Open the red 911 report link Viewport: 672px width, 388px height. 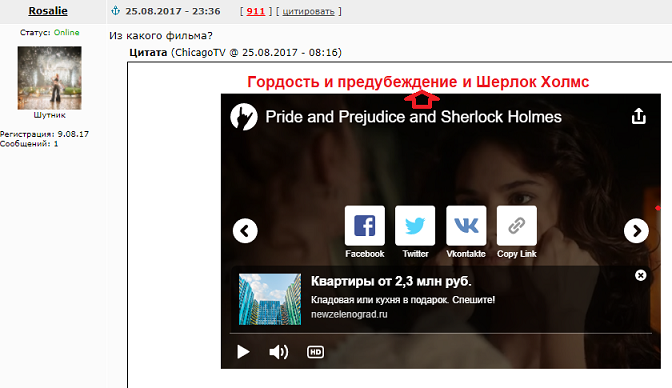pos(255,12)
